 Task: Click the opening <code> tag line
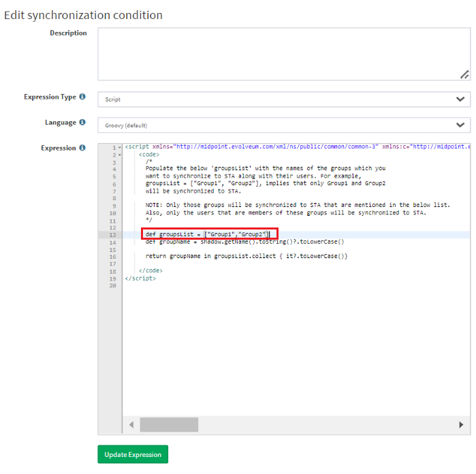click(148, 155)
